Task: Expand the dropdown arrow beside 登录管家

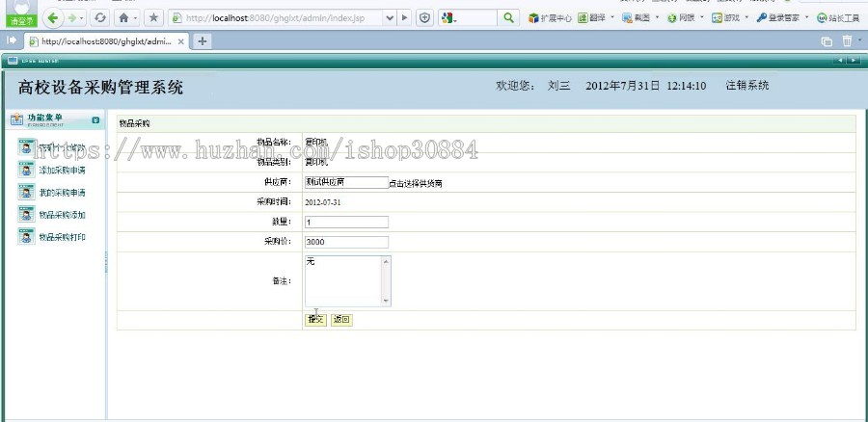Action: coord(806,17)
